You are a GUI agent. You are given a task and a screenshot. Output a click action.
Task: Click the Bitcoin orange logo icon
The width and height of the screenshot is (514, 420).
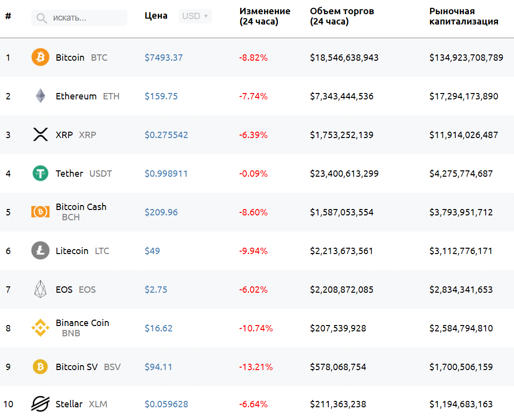tap(40, 57)
